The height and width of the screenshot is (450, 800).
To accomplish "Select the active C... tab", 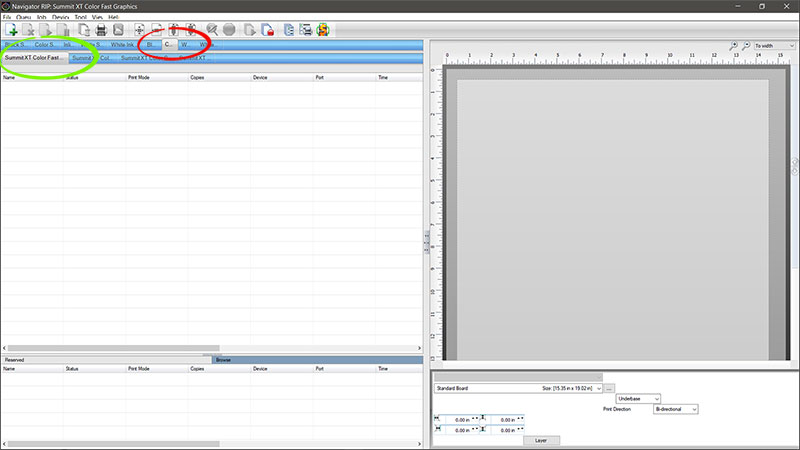I will (x=169, y=45).
